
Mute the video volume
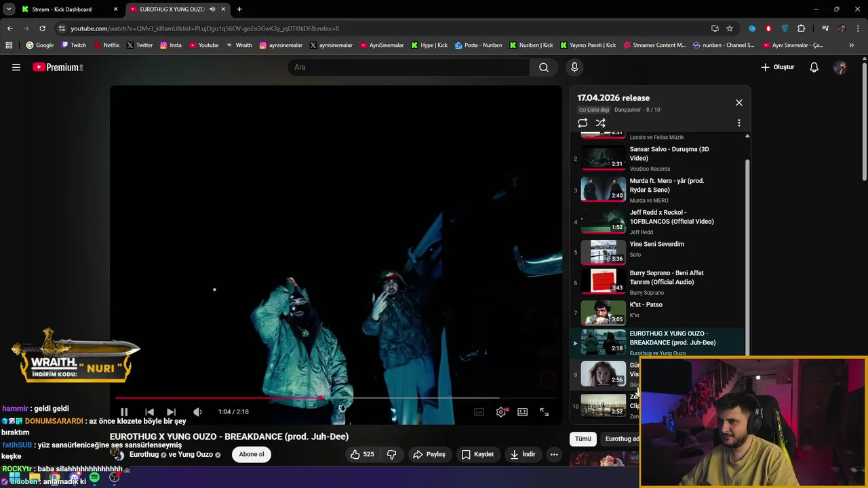coord(197,412)
